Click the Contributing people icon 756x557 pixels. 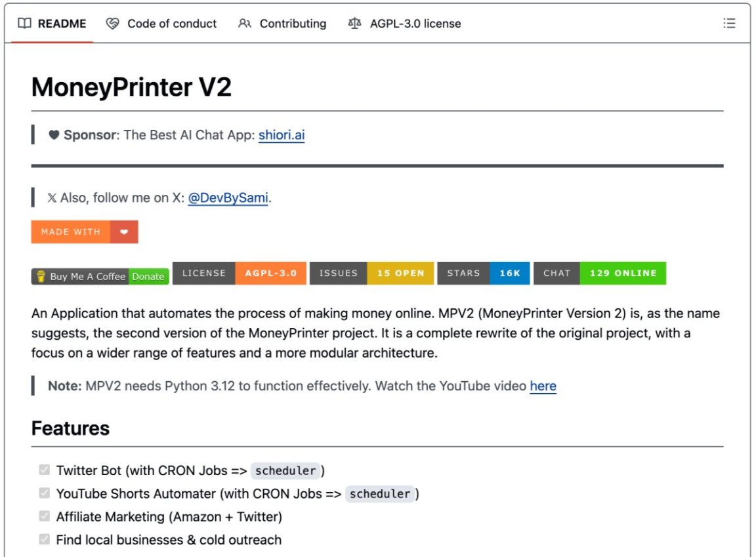pyautogui.click(x=244, y=23)
